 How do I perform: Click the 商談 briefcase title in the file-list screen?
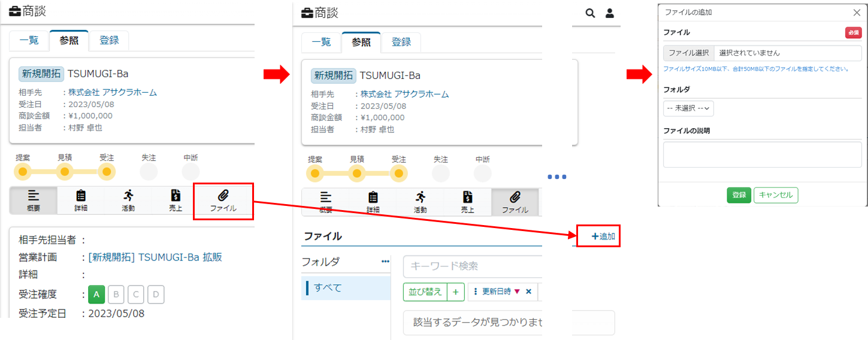(319, 13)
